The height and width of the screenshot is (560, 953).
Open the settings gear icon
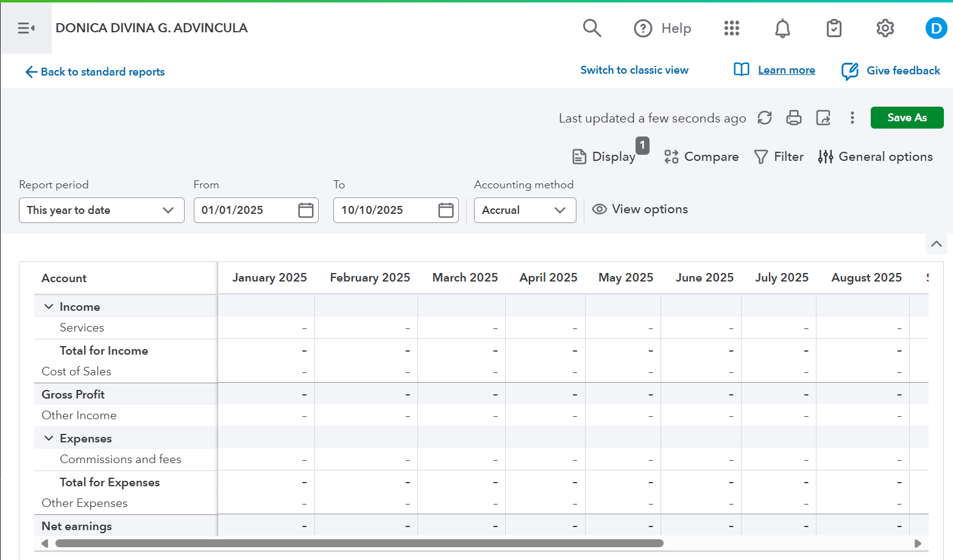click(885, 28)
